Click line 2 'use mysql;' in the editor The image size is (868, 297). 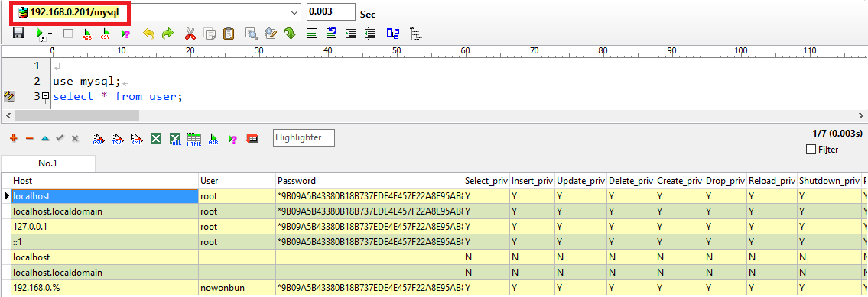[x=87, y=81]
